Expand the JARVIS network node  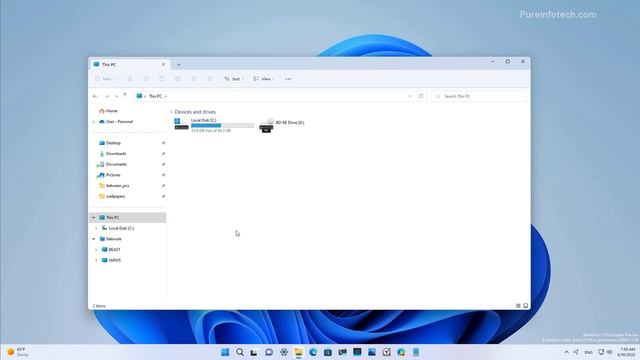coord(96,260)
